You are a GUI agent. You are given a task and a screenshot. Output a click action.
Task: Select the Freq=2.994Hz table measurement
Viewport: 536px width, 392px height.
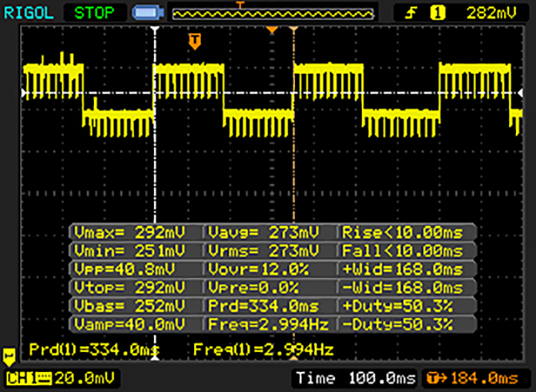pyautogui.click(x=268, y=323)
